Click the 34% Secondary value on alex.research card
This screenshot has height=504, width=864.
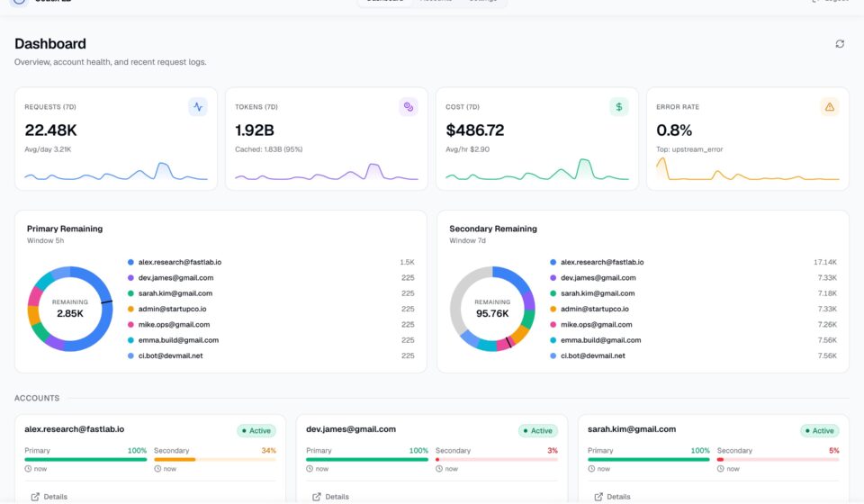269,451
